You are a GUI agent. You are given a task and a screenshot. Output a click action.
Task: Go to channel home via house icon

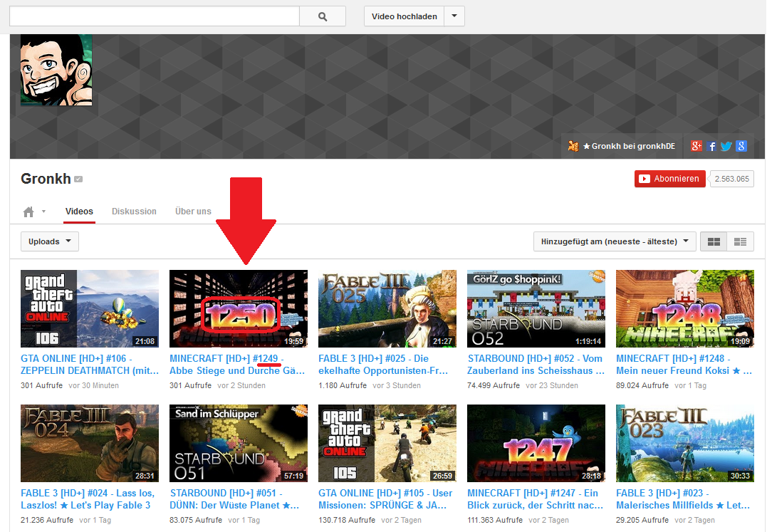[x=28, y=212]
